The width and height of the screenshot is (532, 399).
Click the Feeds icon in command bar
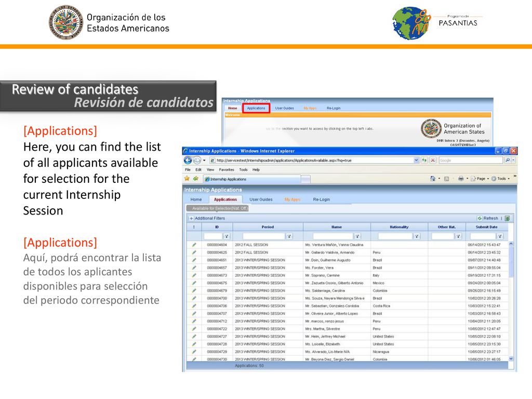446,179
